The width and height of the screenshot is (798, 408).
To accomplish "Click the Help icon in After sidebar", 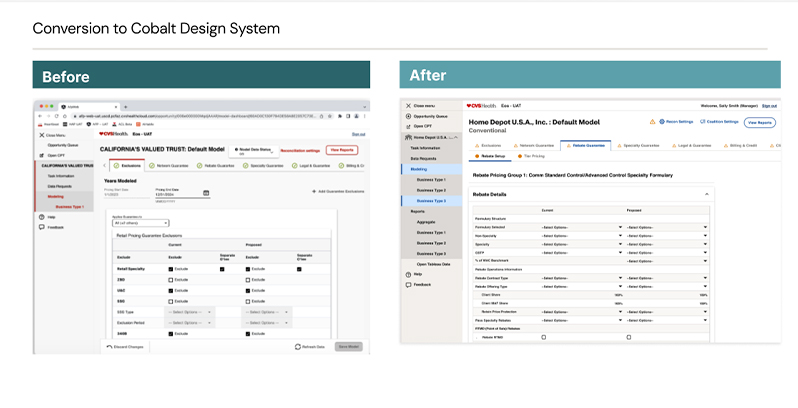I will pyautogui.click(x=408, y=274).
